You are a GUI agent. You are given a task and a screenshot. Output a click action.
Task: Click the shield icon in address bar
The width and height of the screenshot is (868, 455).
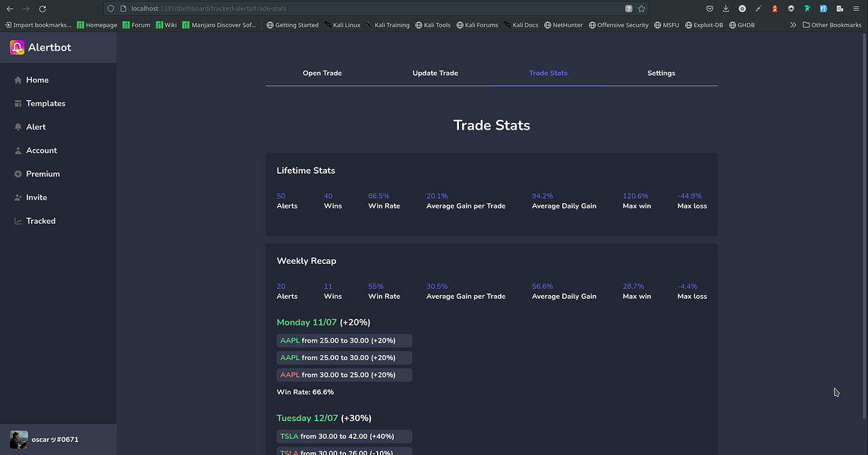tap(111, 9)
